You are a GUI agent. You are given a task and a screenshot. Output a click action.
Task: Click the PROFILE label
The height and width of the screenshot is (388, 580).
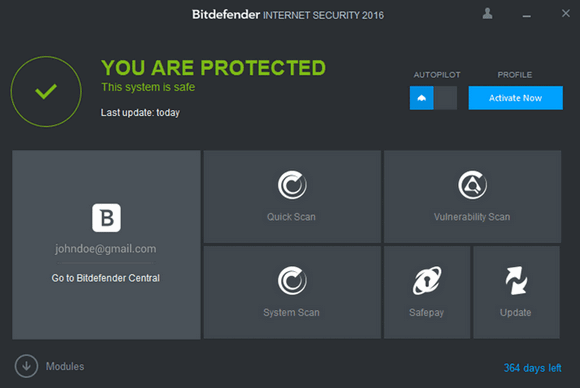click(x=515, y=75)
